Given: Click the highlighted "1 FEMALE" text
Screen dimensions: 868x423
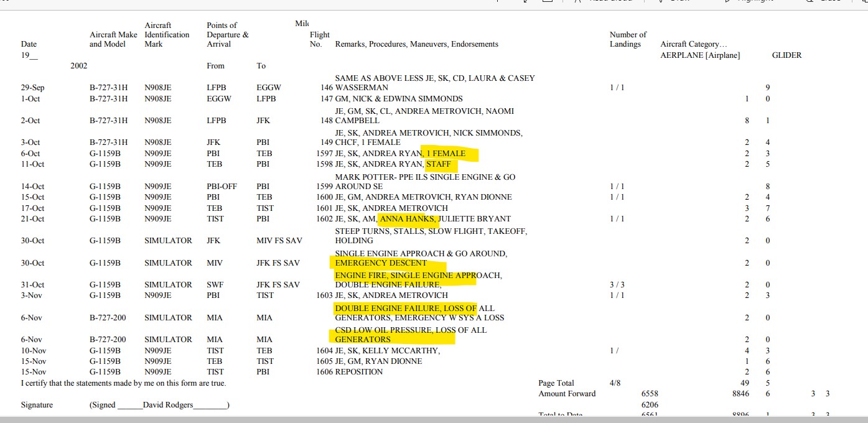Looking at the screenshot, I should click(x=446, y=154).
